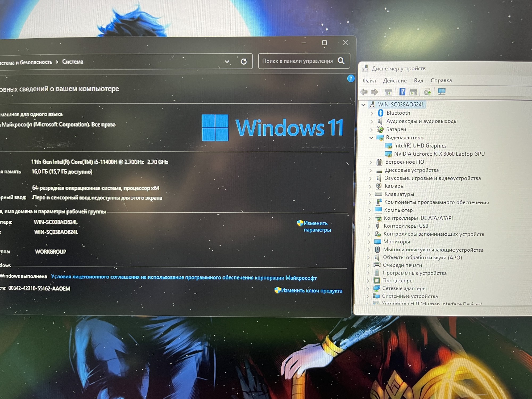The height and width of the screenshot is (399, 532).
Task: Click the Поиск в панели управления field
Action: pyautogui.click(x=297, y=61)
